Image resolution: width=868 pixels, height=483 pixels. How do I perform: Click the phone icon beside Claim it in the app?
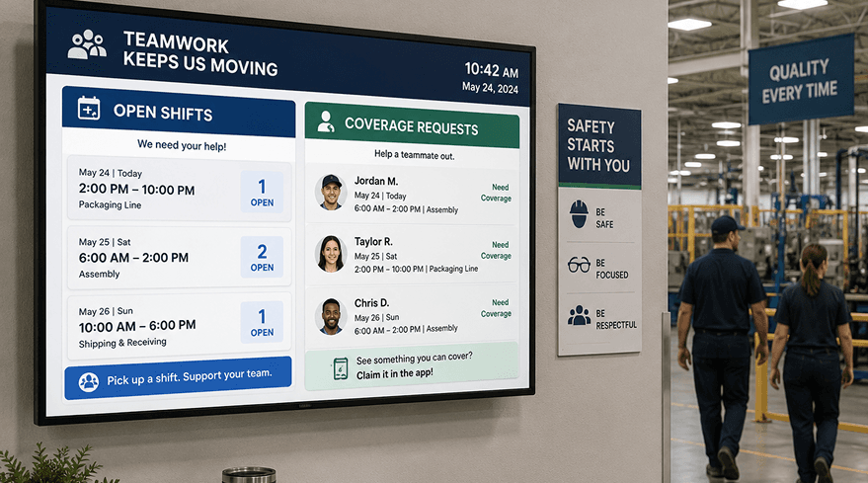tap(341, 368)
